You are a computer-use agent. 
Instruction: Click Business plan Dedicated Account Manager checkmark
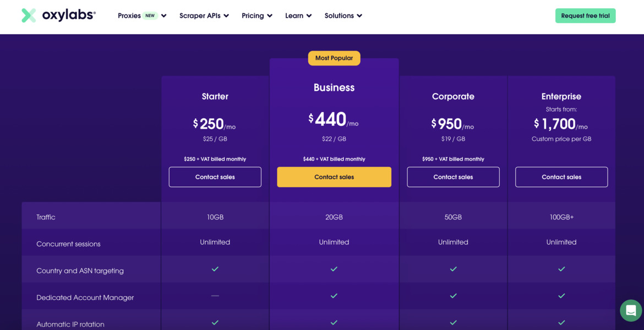point(334,295)
